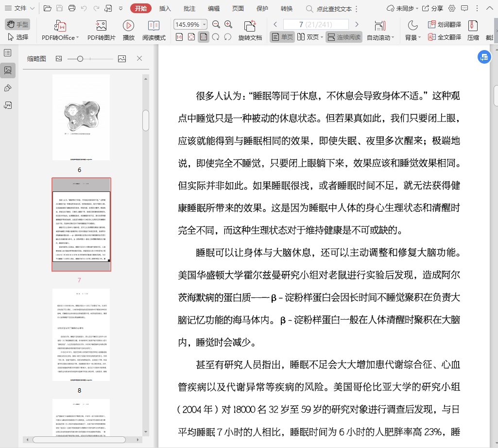Click the fit page icon

(x=191, y=37)
